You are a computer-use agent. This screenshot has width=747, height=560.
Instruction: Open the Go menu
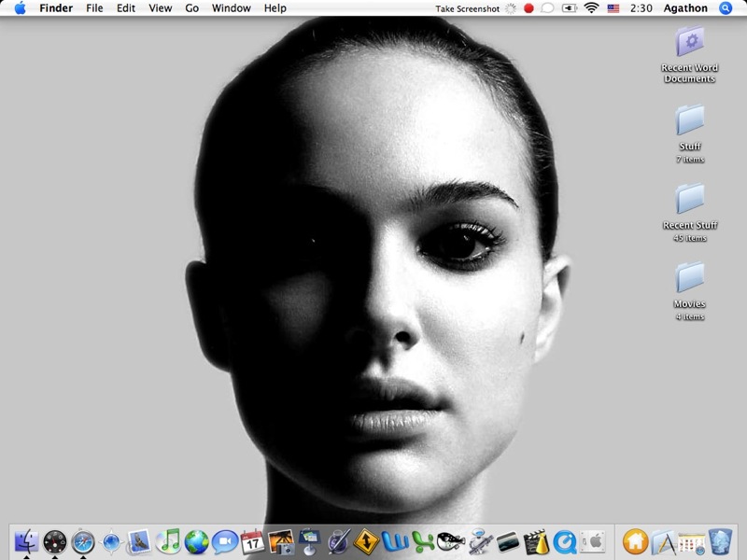coord(191,8)
